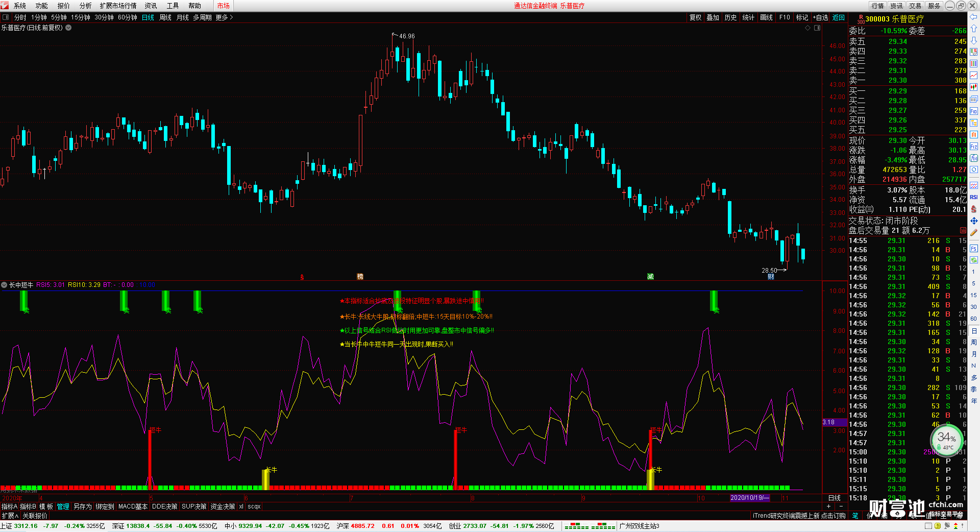Open the 分析 menu

click(x=86, y=6)
